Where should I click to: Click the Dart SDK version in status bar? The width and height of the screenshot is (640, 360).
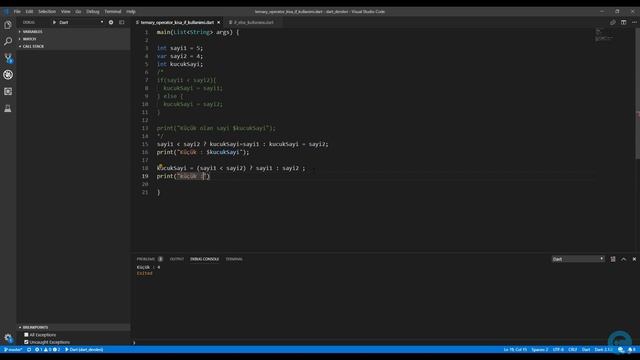click(x=603, y=350)
